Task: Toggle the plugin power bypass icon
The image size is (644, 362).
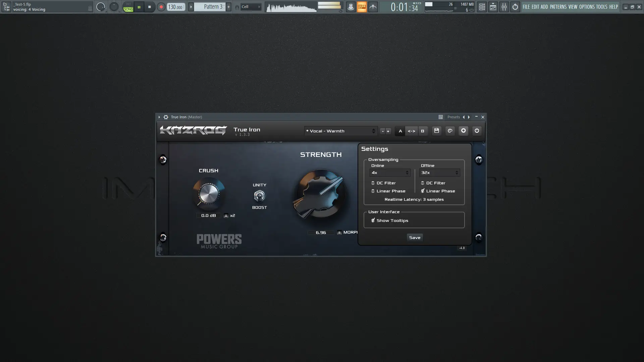Action: [x=477, y=131]
